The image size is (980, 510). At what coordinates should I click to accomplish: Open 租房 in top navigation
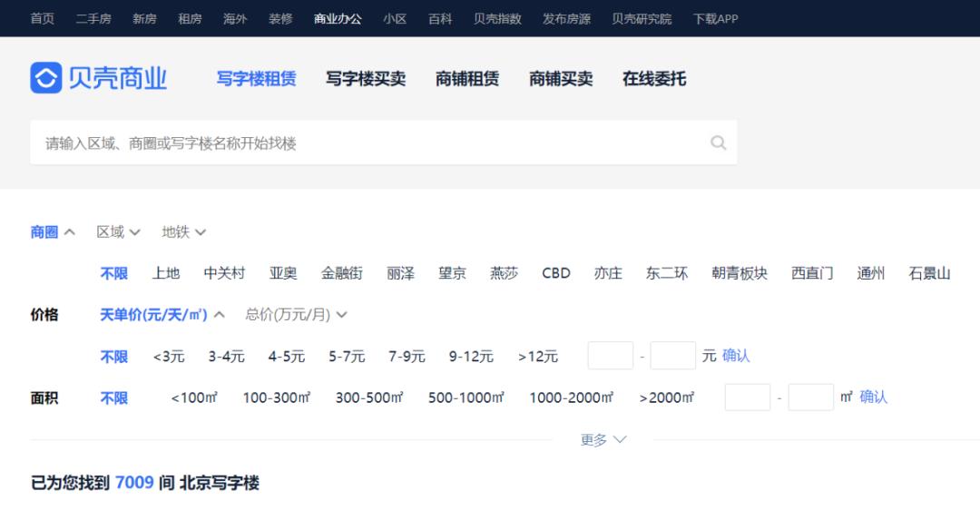coord(190,19)
